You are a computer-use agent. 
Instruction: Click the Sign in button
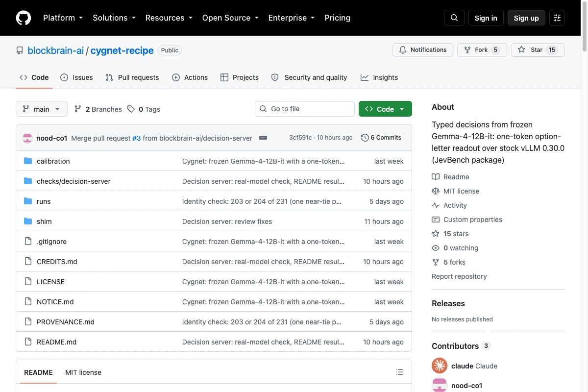point(486,18)
